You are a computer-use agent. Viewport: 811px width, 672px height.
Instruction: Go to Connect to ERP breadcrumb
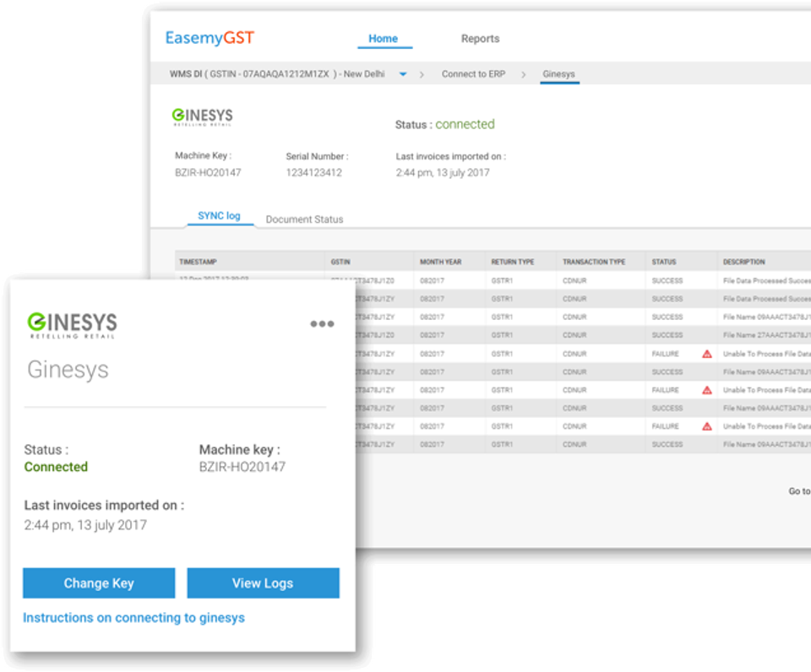tap(473, 74)
